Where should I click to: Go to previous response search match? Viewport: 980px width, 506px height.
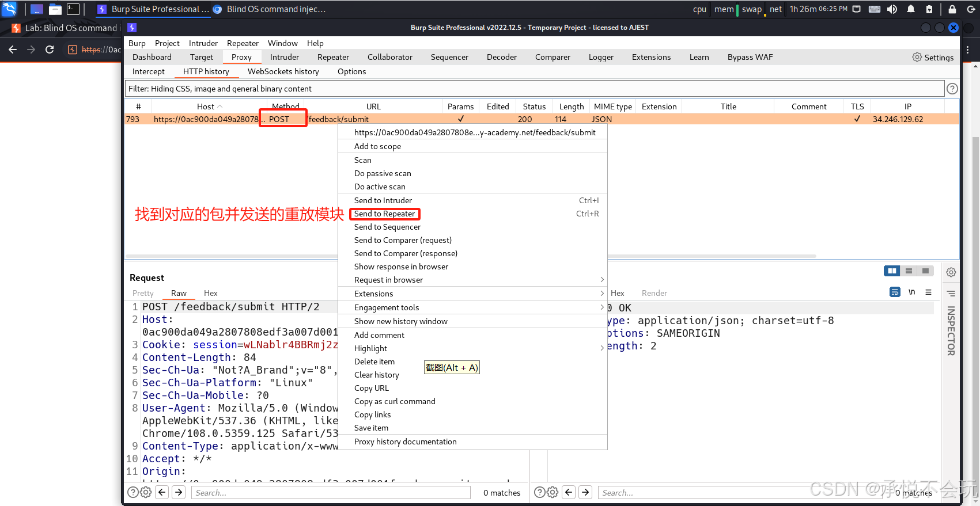pos(569,492)
